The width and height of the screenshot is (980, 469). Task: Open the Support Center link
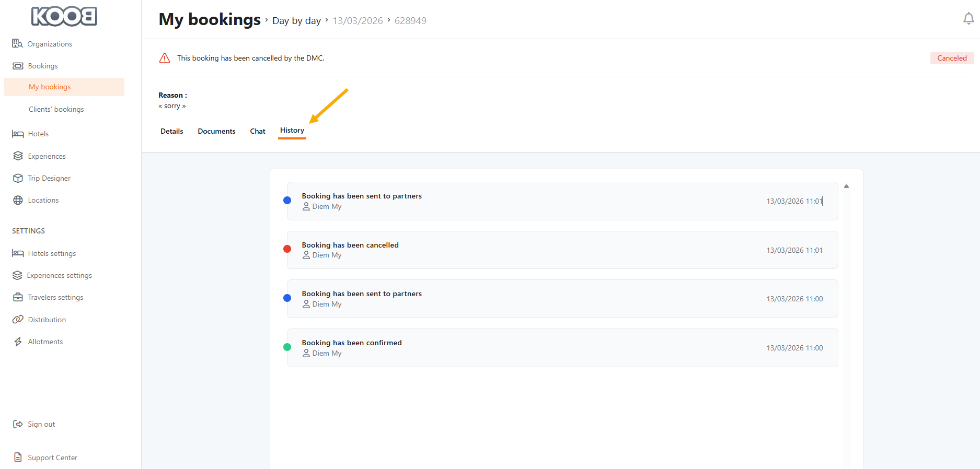(52, 458)
